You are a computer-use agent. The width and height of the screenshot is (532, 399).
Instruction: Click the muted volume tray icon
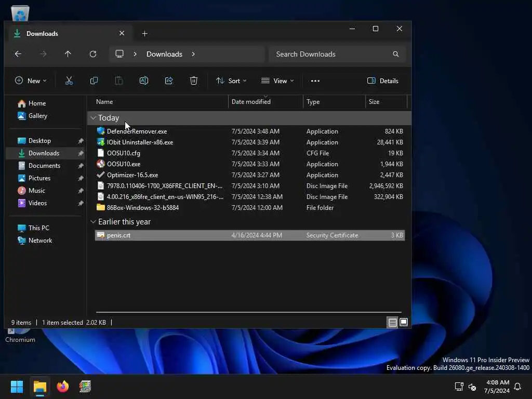pos(472,387)
